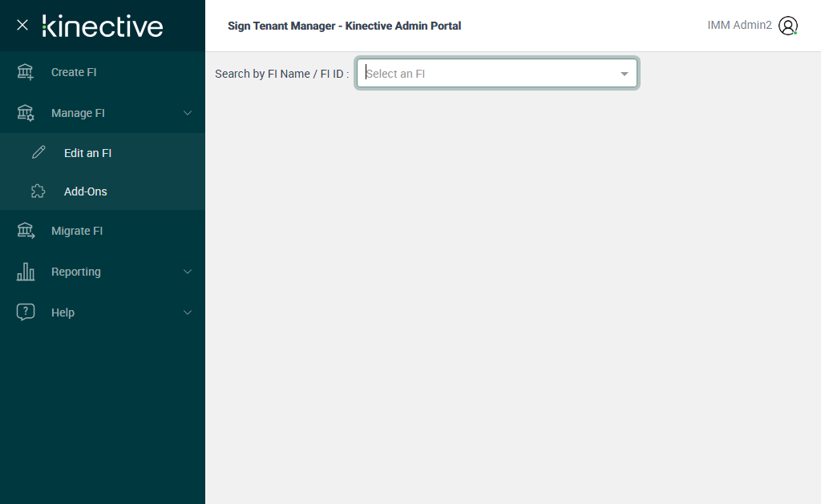Open the Select an FI dropdown arrow
Image resolution: width=821 pixels, height=504 pixels.
click(x=624, y=74)
